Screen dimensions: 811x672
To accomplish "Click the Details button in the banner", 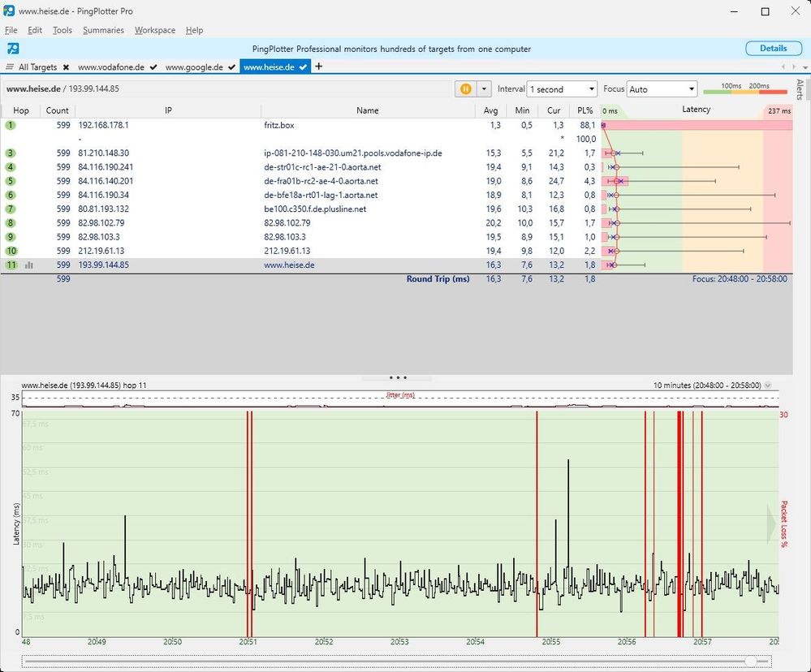I will (773, 49).
